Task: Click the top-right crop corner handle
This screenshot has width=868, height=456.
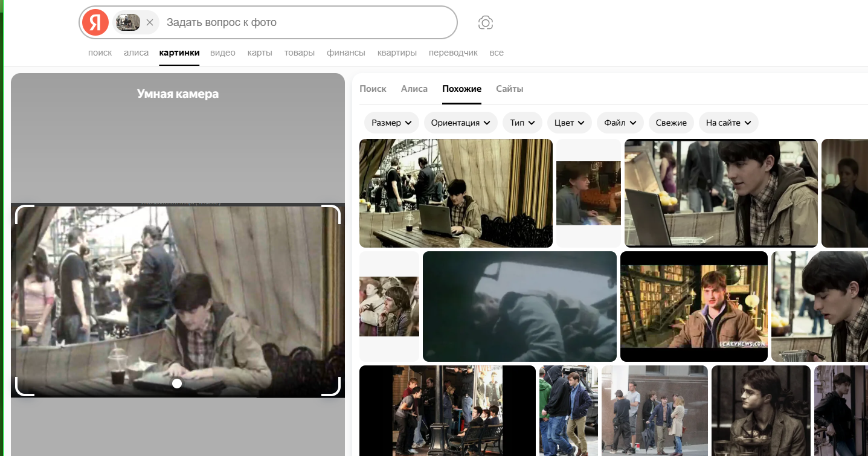Action: pos(331,214)
